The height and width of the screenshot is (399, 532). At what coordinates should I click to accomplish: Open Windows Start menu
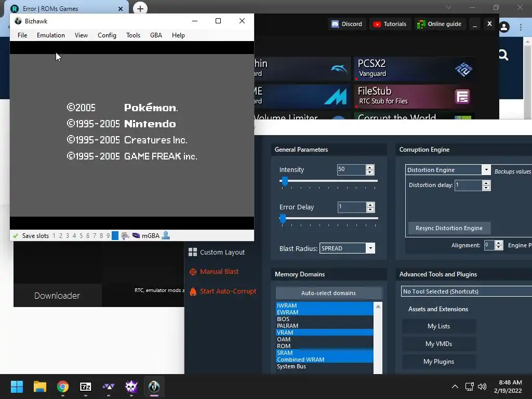pos(17,387)
